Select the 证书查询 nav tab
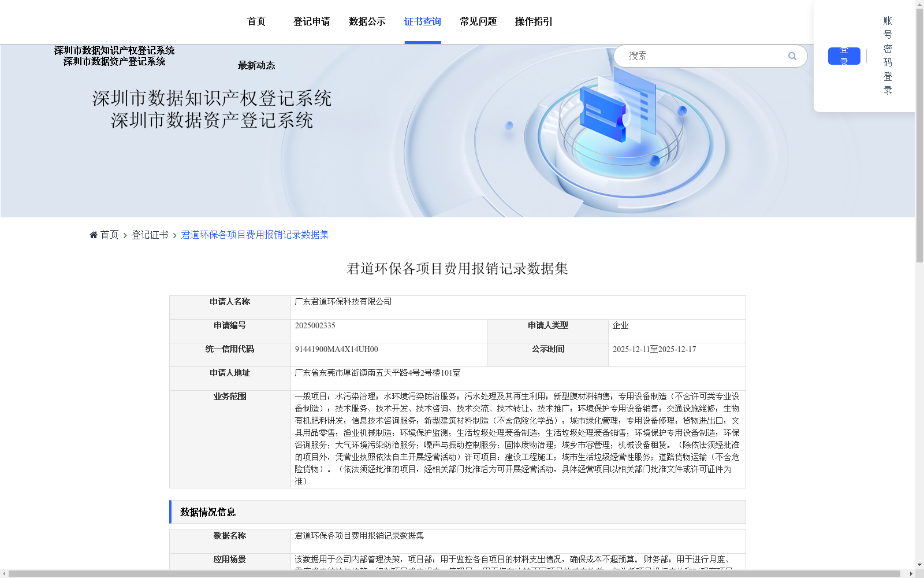The width and height of the screenshot is (924, 578). click(x=423, y=21)
